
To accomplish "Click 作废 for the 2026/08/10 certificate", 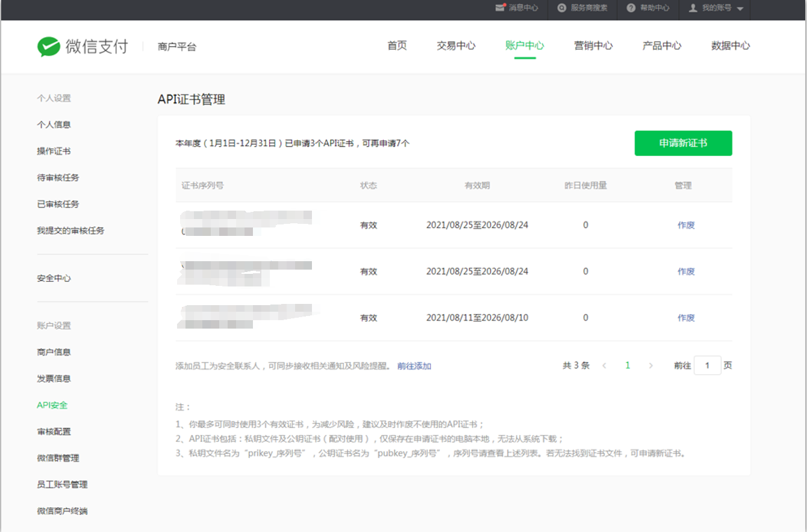I will pos(686,318).
